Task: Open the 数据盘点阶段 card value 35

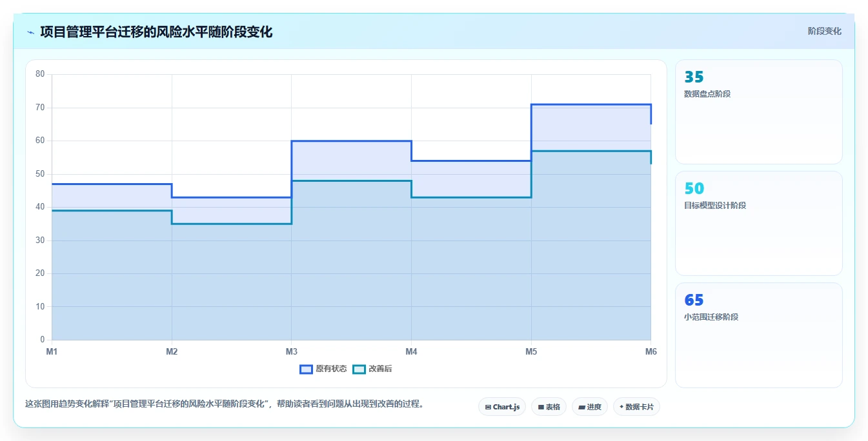Action: [694, 77]
